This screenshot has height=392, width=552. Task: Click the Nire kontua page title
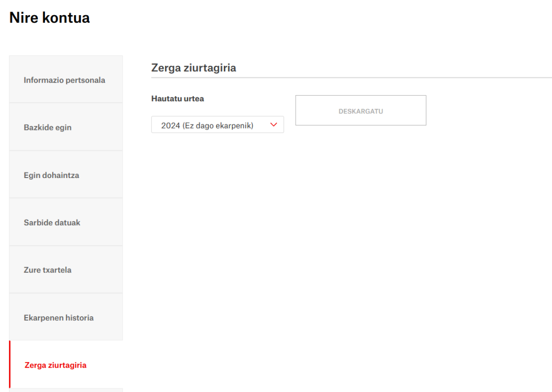tap(50, 18)
